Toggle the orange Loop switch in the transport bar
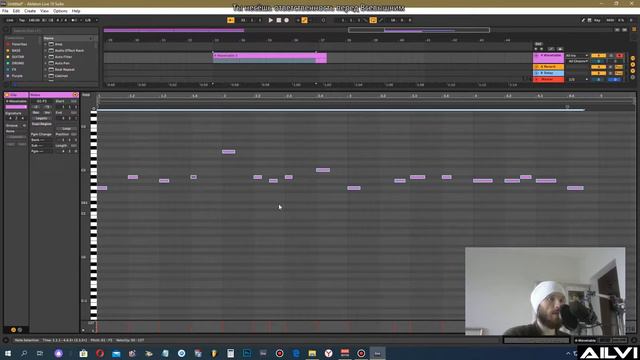Image resolution: width=640 pixels, height=360 pixels. click(x=373, y=20)
